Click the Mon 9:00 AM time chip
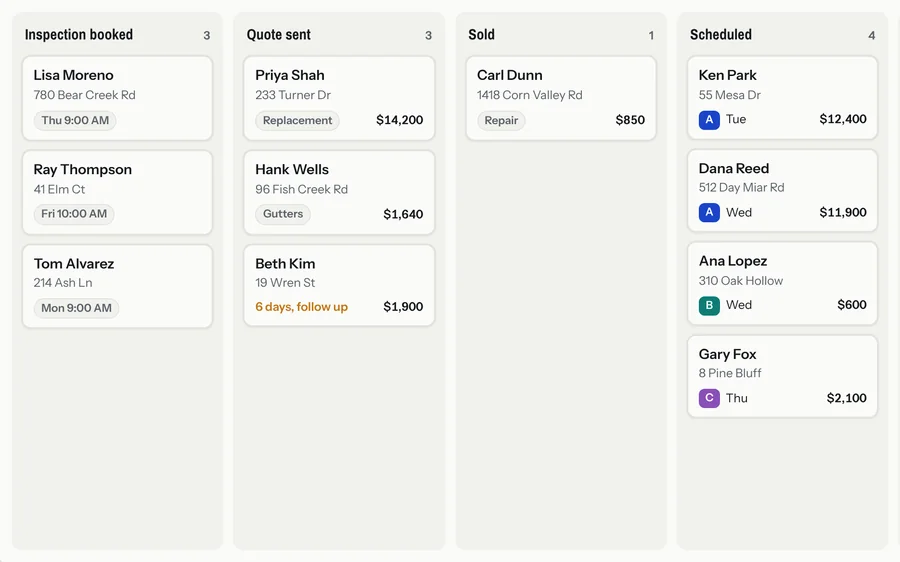 (76, 308)
